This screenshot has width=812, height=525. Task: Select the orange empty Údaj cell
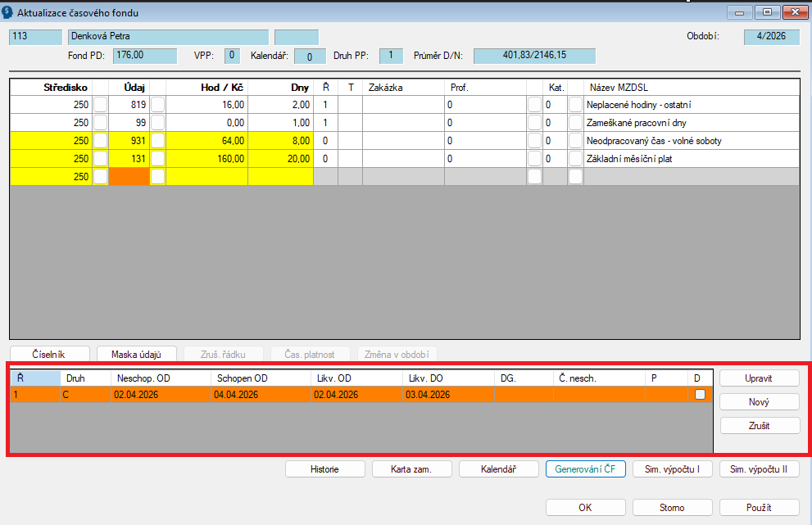point(129,177)
